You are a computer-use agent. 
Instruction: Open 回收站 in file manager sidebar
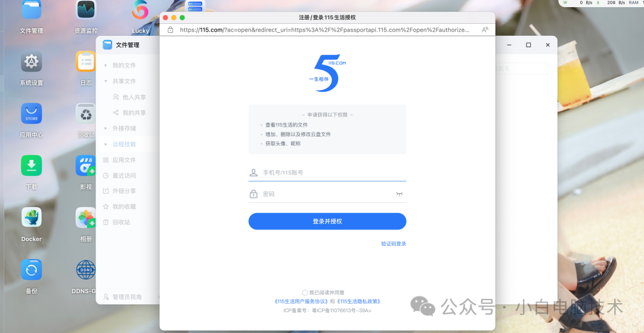click(117, 222)
